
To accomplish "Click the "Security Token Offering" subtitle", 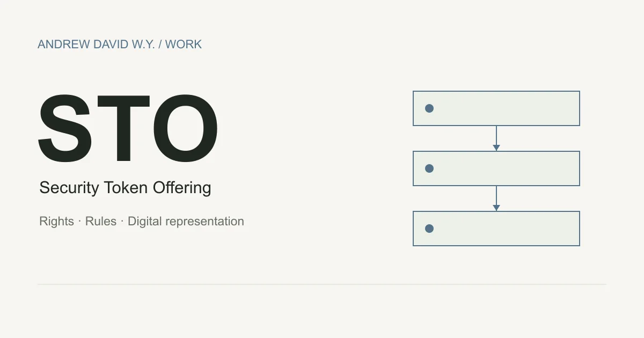I will 125,188.
